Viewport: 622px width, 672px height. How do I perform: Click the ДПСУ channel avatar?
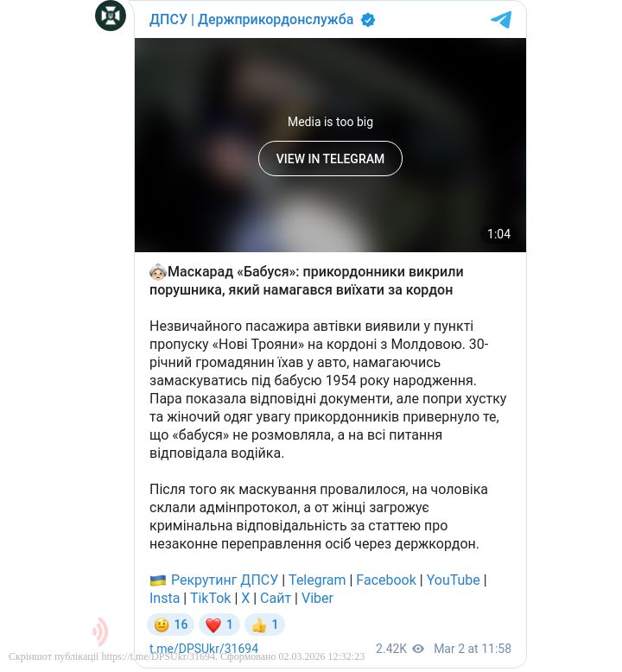coord(111,16)
